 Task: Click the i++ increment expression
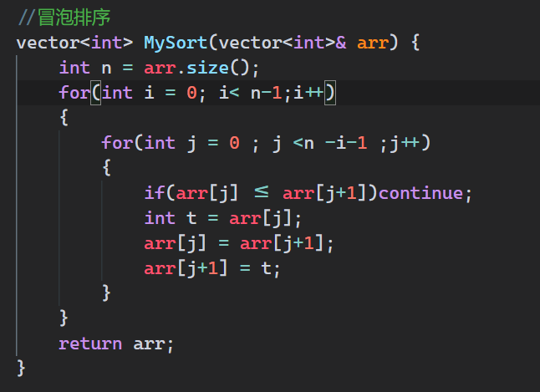[308, 92]
